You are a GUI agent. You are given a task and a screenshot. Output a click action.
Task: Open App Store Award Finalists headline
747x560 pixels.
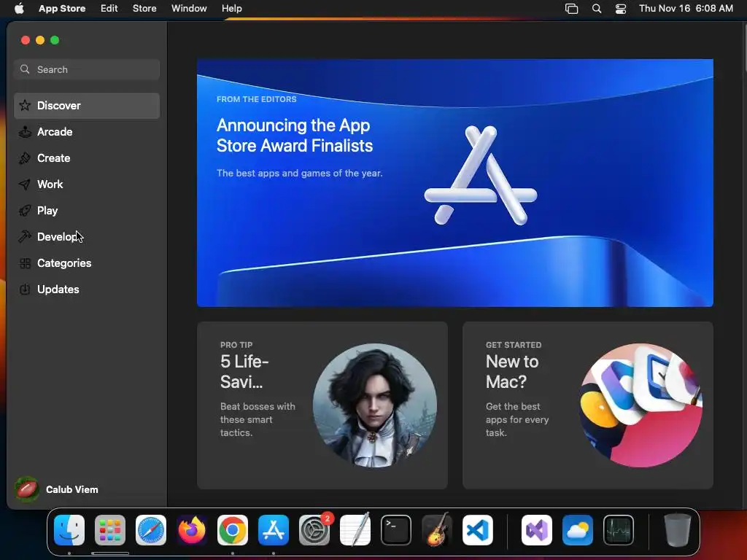coord(295,135)
